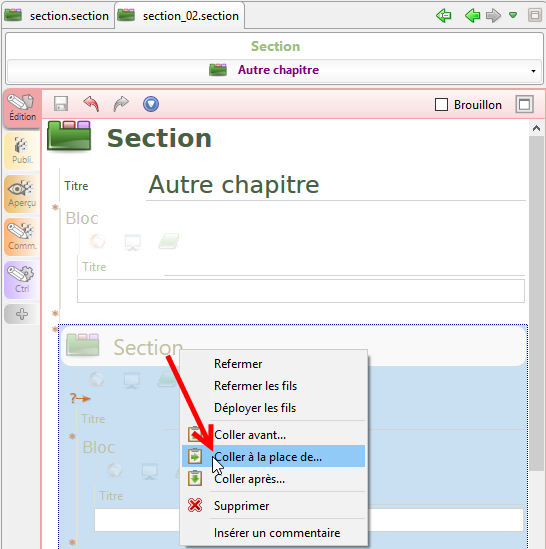Viewport: 546px width, 549px height.
Task: Expand the Autre chapitre dropdown arrow
Action: click(x=533, y=71)
